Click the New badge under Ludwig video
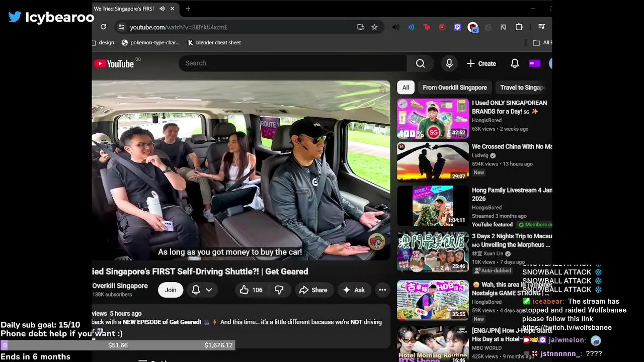 [x=479, y=172]
